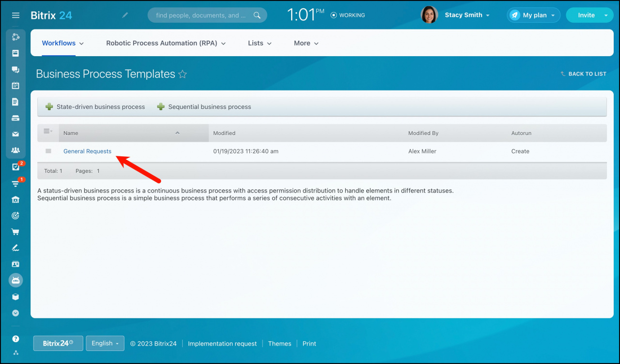
Task: Open CRM funnel icon with badge 1
Action: [x=15, y=183]
